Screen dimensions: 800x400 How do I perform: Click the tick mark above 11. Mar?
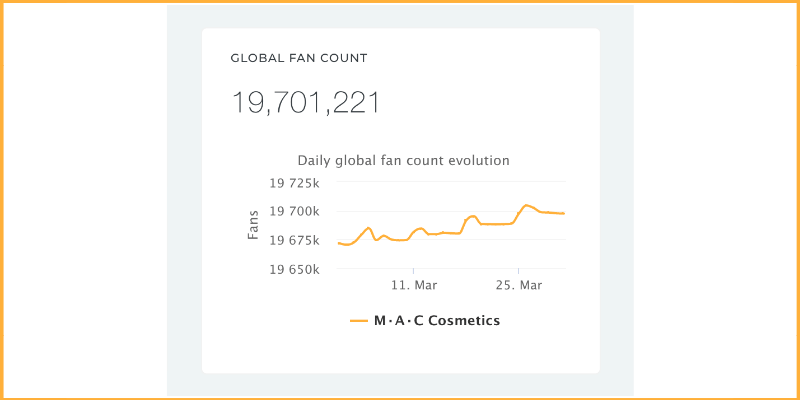click(x=413, y=271)
